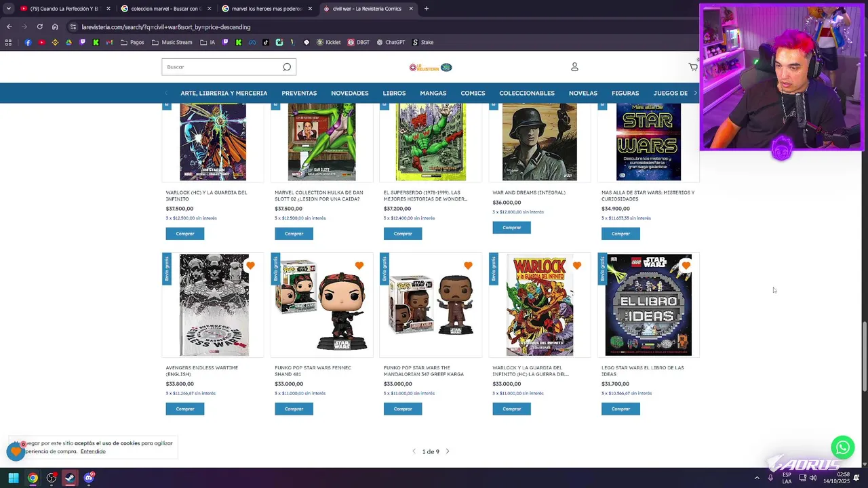Expand the Chrome tab search dropdown

(8, 9)
